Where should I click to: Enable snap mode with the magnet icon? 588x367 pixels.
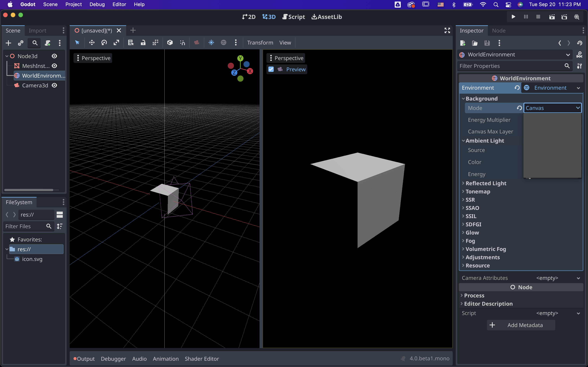tap(182, 42)
